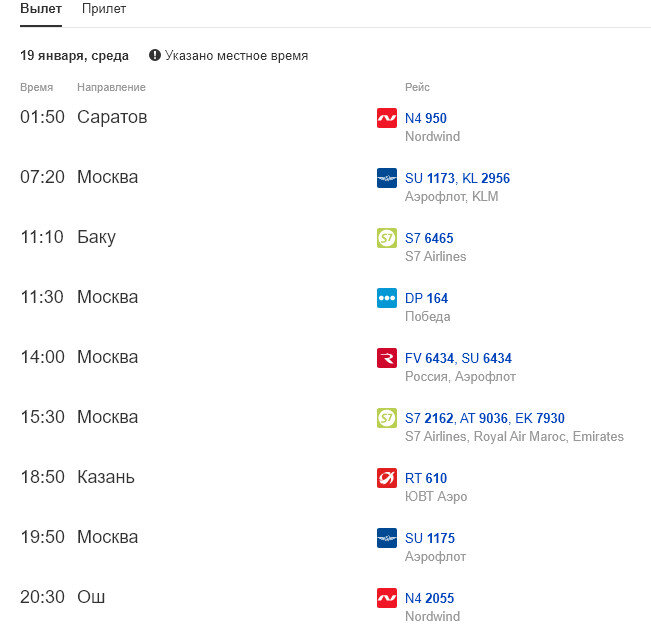Click the Баку destination at 11:10

(x=96, y=237)
